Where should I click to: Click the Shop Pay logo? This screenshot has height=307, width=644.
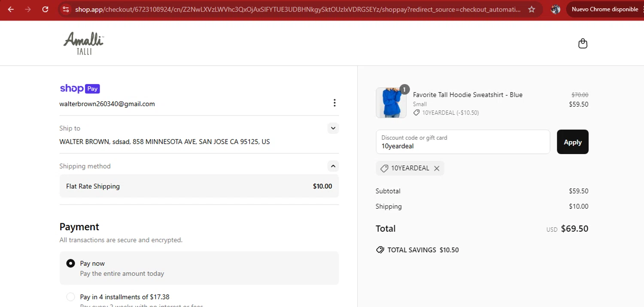pyautogui.click(x=80, y=88)
